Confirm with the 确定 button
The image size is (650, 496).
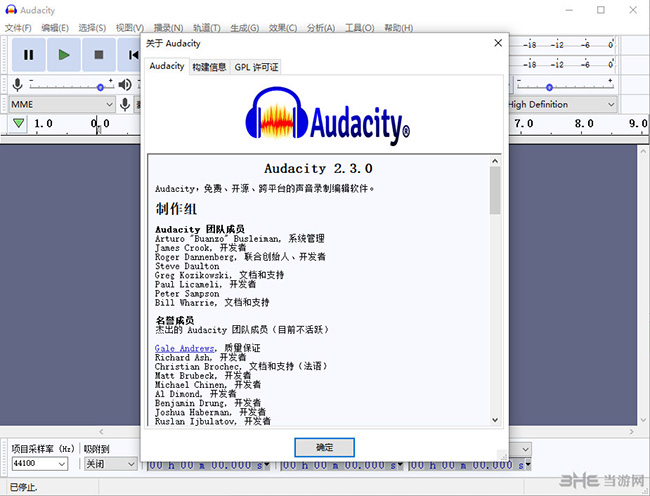324,447
